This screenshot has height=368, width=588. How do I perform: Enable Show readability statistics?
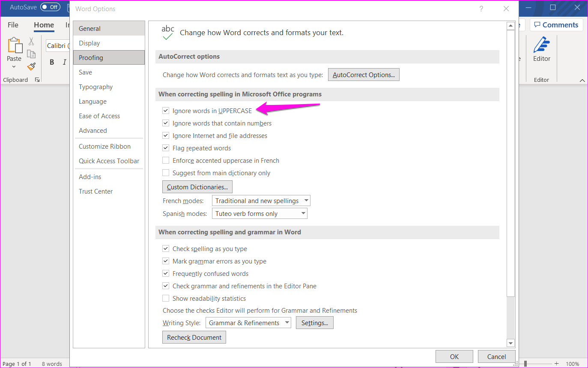click(x=166, y=298)
